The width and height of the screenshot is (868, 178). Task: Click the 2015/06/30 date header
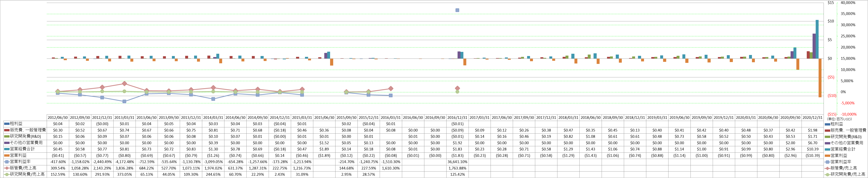[324, 118]
